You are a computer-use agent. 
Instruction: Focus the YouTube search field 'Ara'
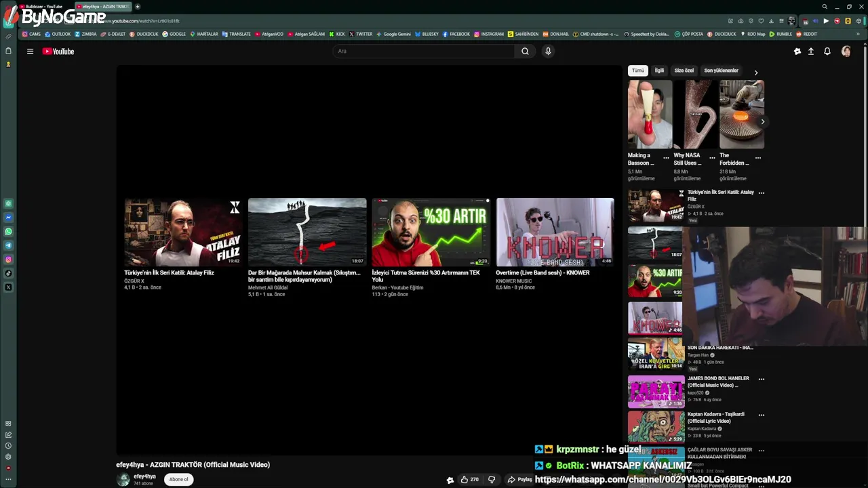[x=425, y=52]
